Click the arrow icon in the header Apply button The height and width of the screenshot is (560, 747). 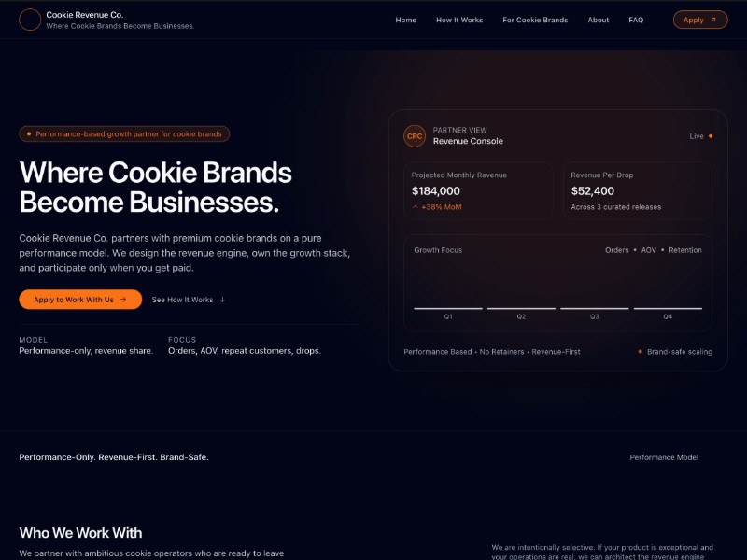(713, 20)
